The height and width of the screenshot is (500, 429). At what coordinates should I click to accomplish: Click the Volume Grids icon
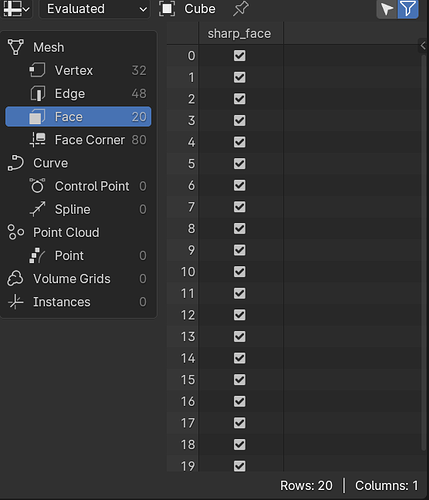tap(16, 278)
